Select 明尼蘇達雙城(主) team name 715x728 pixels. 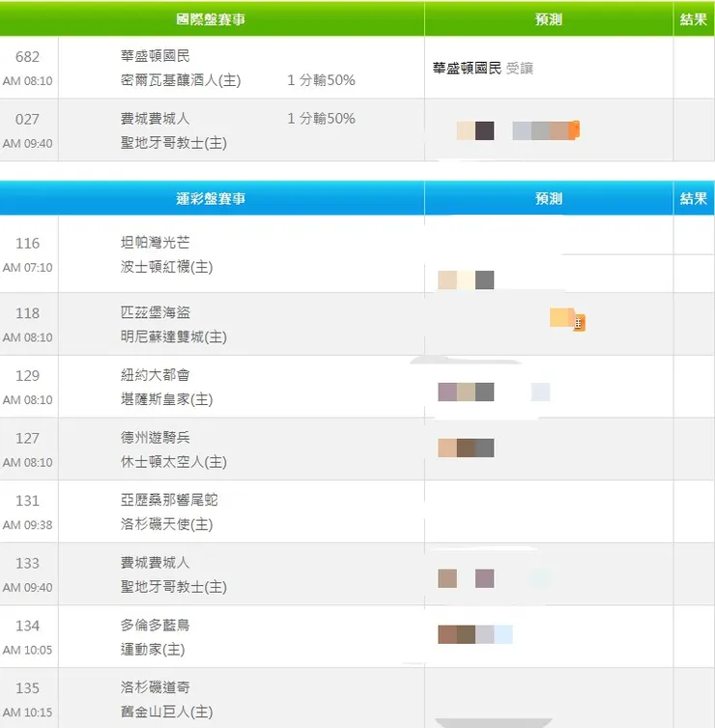pyautogui.click(x=174, y=337)
